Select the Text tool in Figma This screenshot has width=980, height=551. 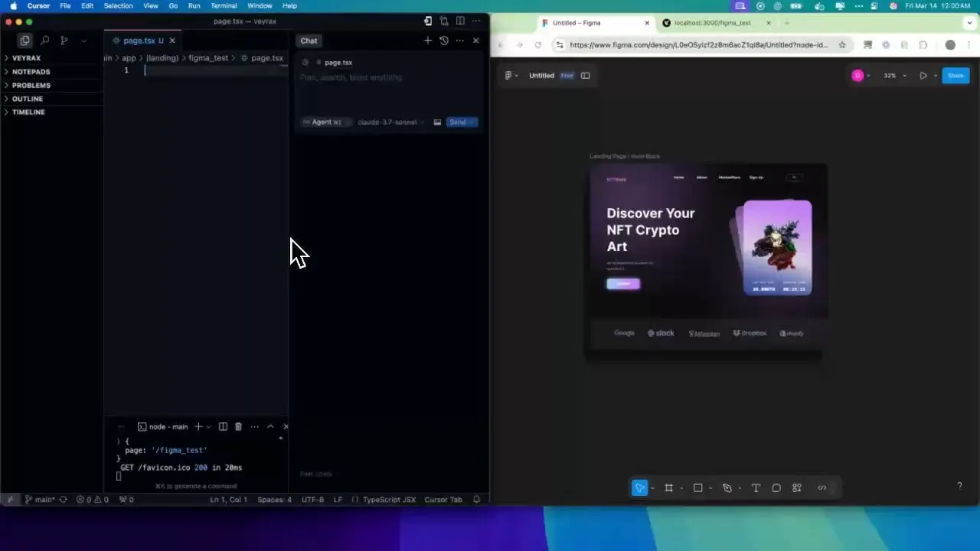(x=755, y=487)
